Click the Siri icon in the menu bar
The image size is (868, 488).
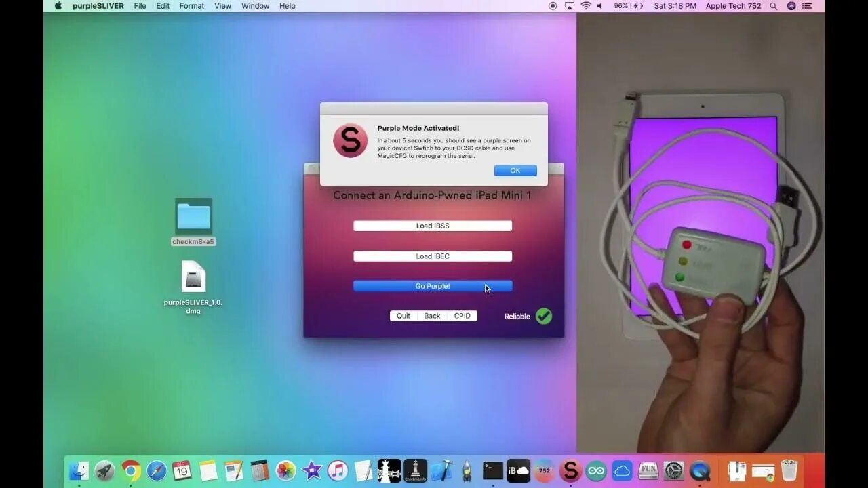coord(791,6)
